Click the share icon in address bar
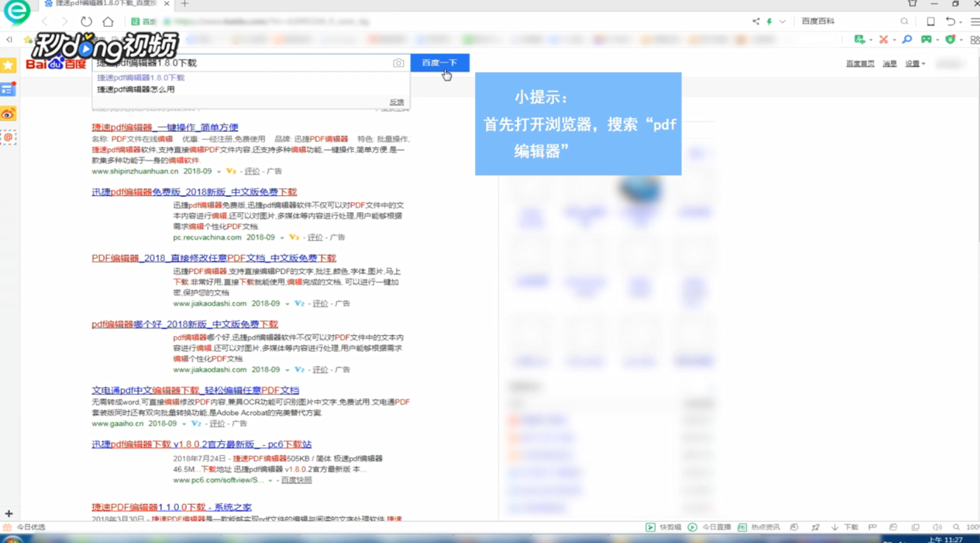 pyautogui.click(x=756, y=21)
